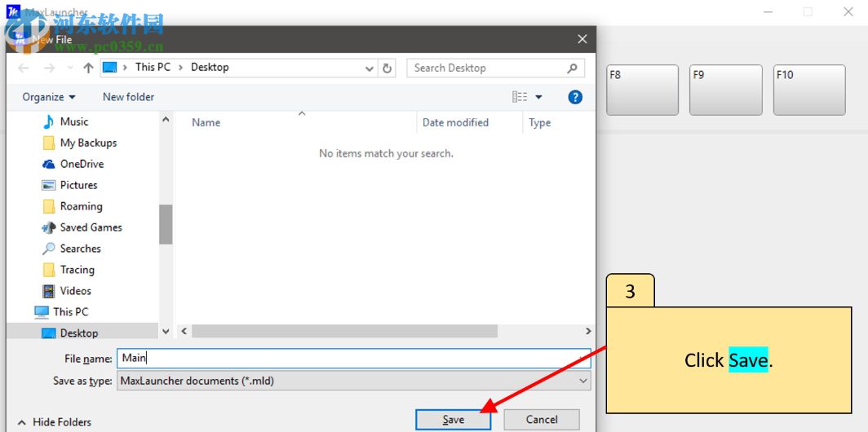Click the file list horizontal scrollbar thumb
The height and width of the screenshot is (432, 868).
344,331
